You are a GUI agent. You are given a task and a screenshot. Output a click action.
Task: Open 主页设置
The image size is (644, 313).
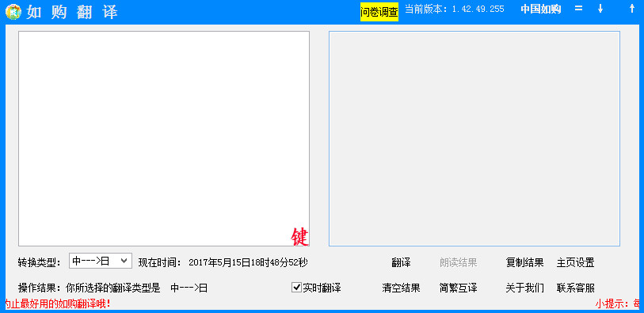[x=575, y=262]
